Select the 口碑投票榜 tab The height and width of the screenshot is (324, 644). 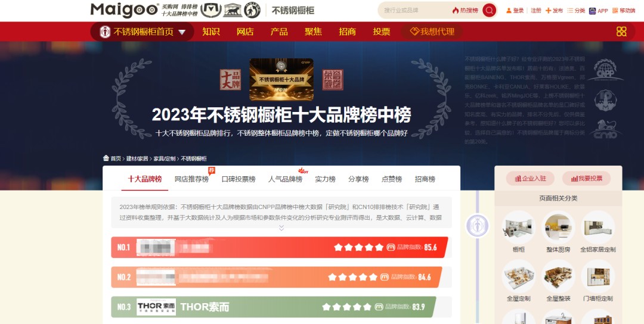[239, 179]
